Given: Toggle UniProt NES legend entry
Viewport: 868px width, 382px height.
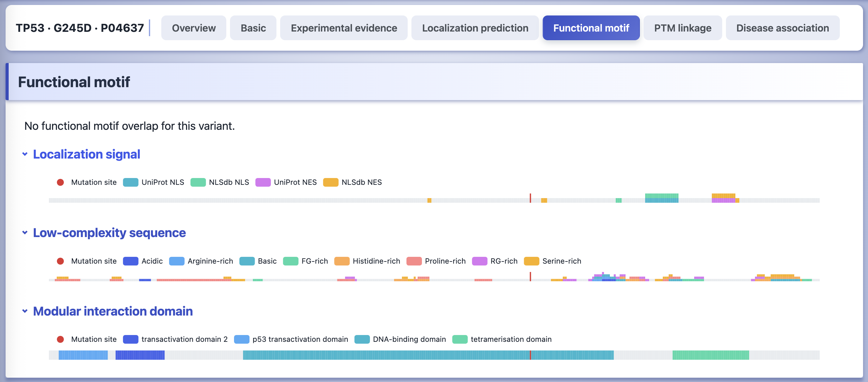Looking at the screenshot, I should point(286,182).
